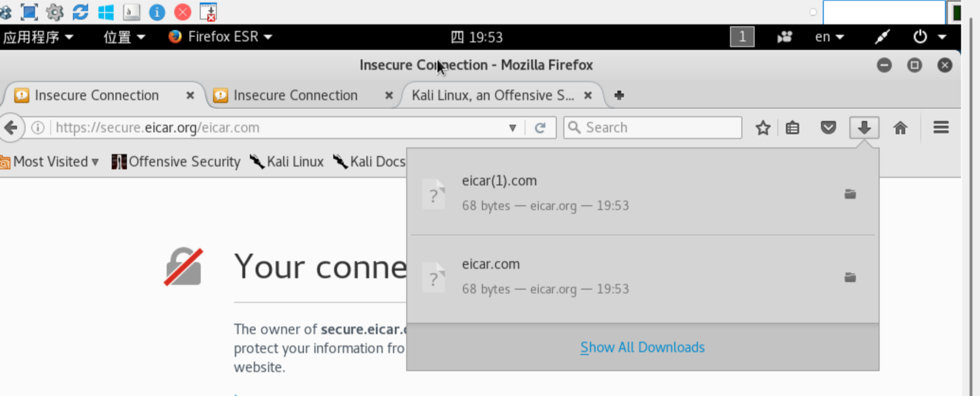Open the Kali Docs bookmark
980x396 pixels.
(370, 162)
